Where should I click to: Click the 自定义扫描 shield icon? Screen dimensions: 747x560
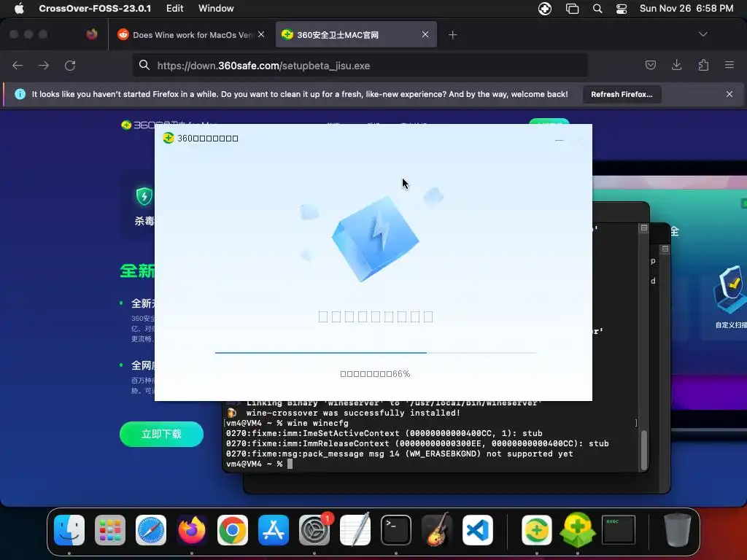pos(729,288)
